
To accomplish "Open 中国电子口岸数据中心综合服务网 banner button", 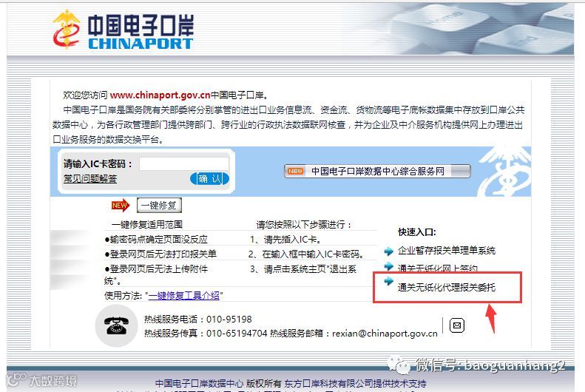I will [377, 171].
